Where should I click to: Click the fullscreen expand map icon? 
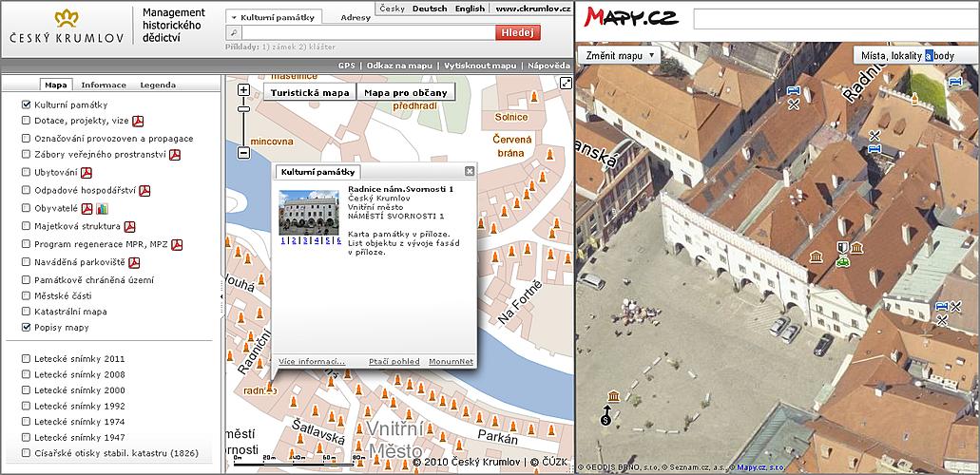(567, 84)
